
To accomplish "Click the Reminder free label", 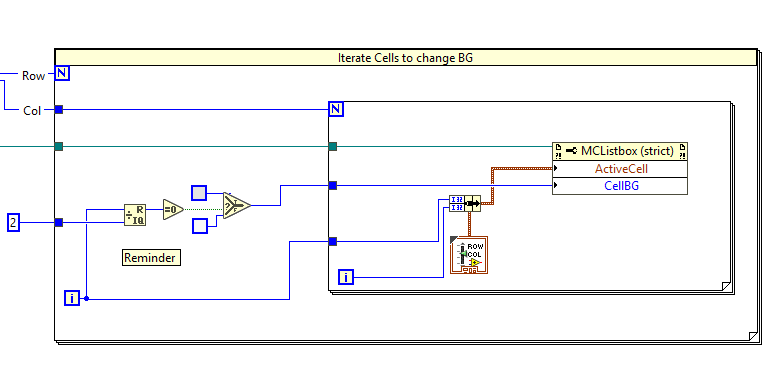I will tap(151, 258).
